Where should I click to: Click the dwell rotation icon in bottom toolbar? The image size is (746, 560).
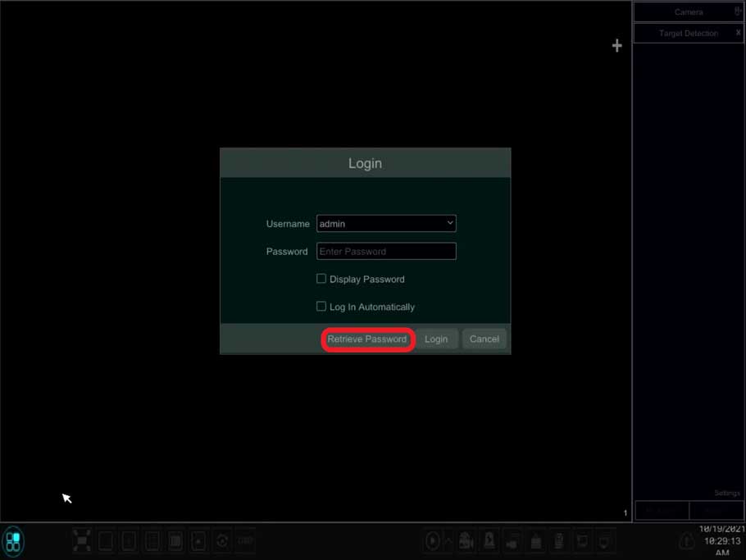pyautogui.click(x=222, y=541)
